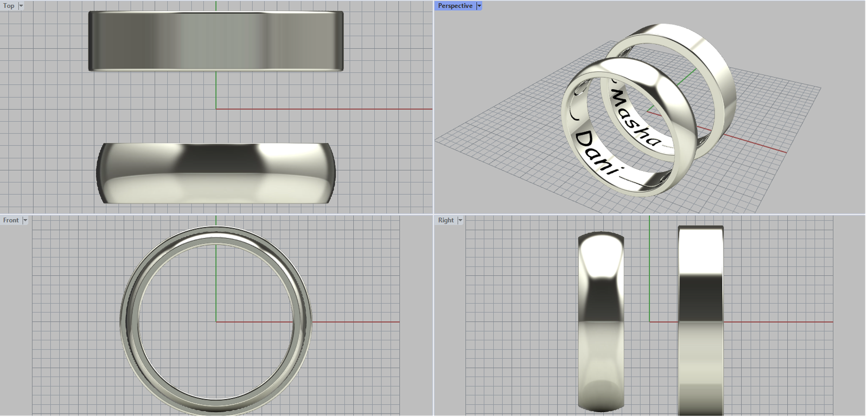Expand the Perspective viewport menu arrow
The height and width of the screenshot is (419, 868).
tap(478, 6)
